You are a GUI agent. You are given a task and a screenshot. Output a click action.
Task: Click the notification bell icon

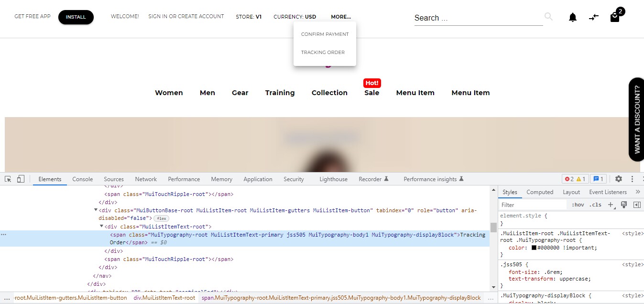pos(572,17)
